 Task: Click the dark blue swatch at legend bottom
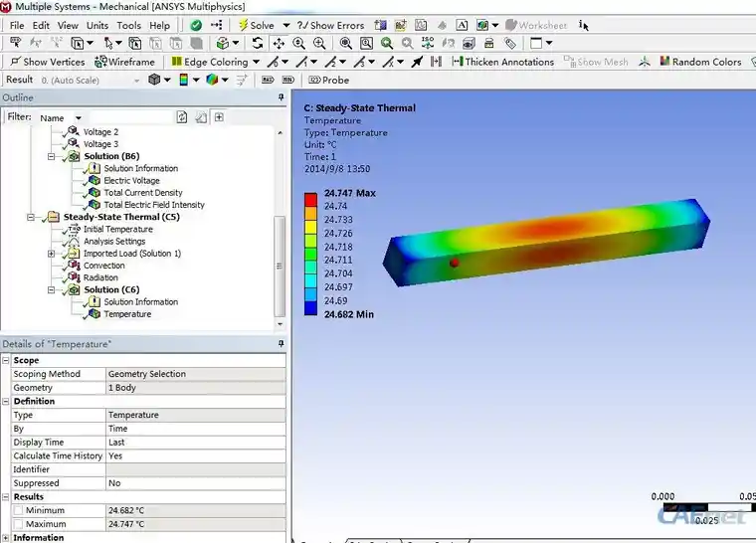click(x=310, y=308)
